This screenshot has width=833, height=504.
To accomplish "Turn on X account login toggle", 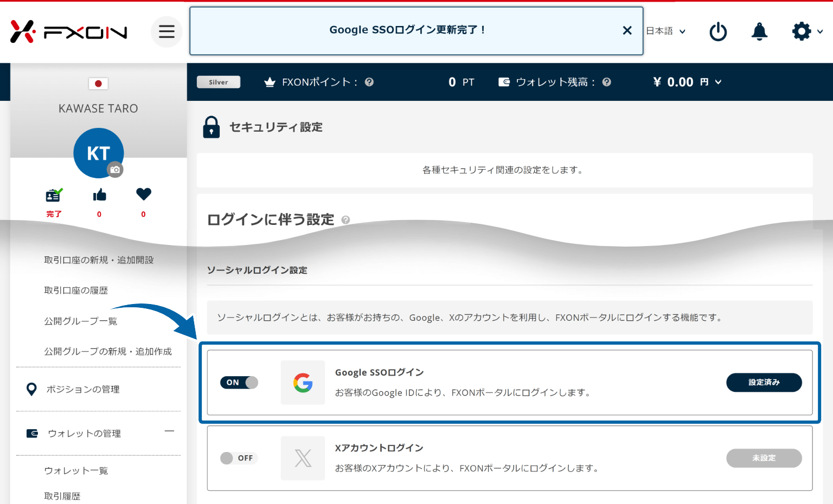I will pyautogui.click(x=239, y=458).
